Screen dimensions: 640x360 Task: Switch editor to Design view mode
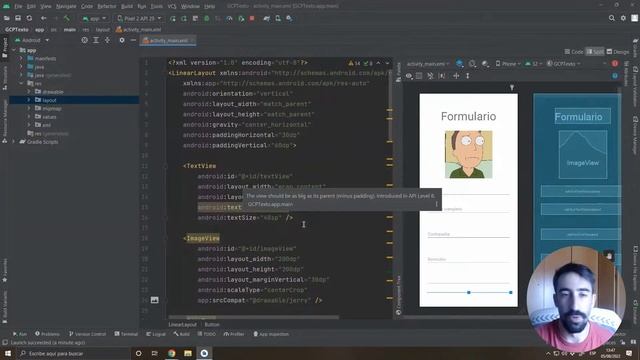point(618,52)
